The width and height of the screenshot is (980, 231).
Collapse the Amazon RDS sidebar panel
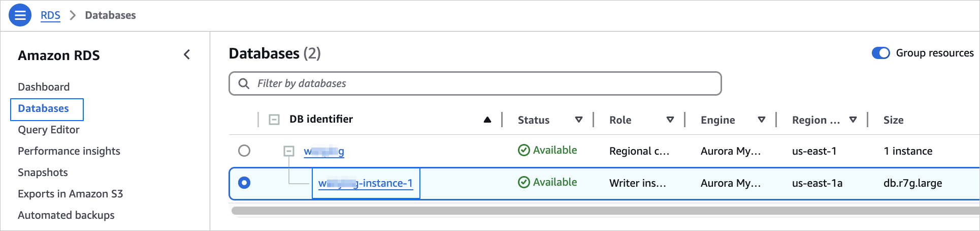click(x=187, y=55)
